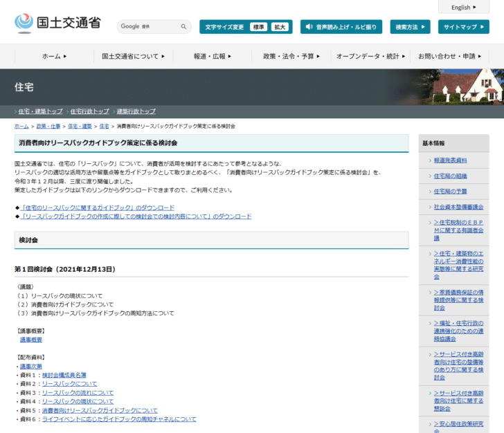This screenshot has height=433, width=504.
Task: Open 資料6 周知チャネルについて
Action: pyautogui.click(x=119, y=419)
